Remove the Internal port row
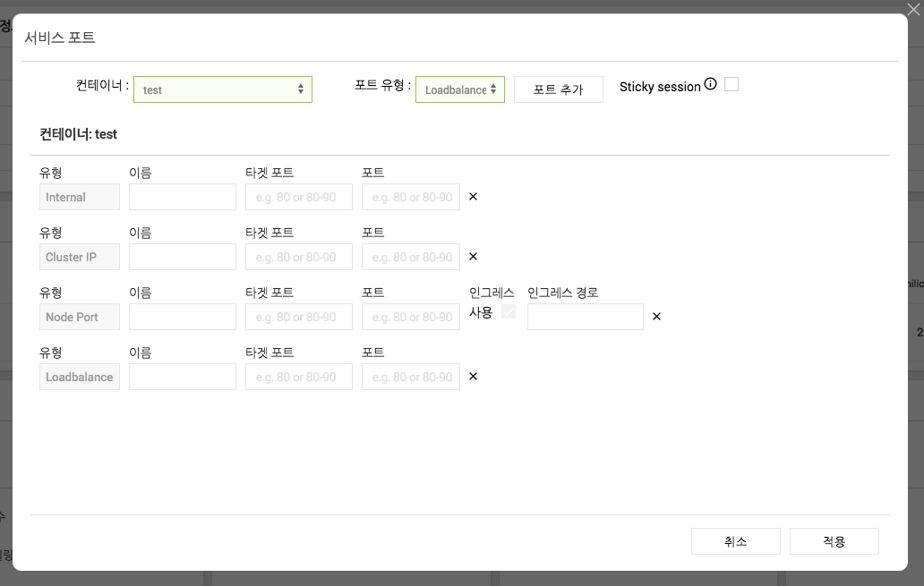 click(473, 197)
